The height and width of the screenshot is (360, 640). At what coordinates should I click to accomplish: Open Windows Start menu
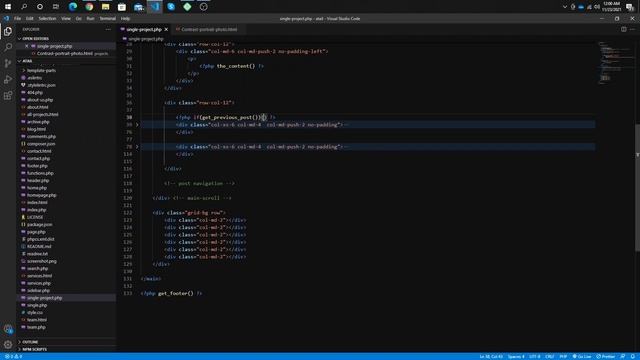point(8,7)
